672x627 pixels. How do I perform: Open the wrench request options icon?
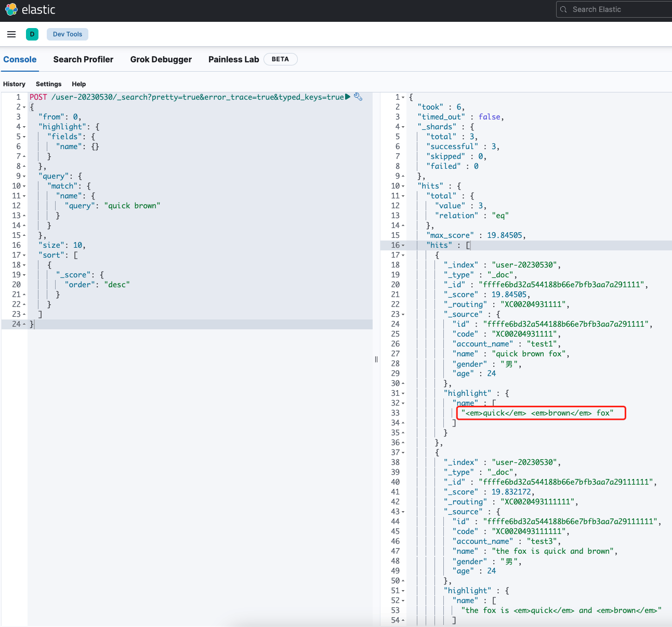(x=358, y=97)
